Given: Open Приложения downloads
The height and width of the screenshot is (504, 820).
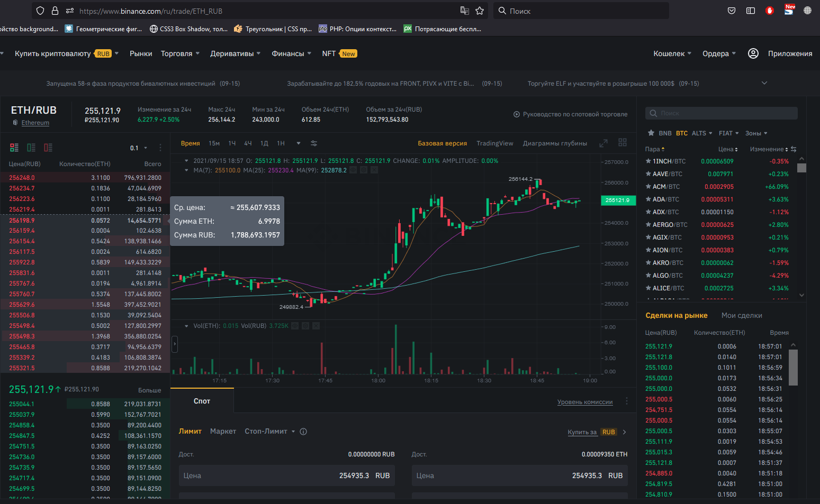Looking at the screenshot, I should 790,53.
